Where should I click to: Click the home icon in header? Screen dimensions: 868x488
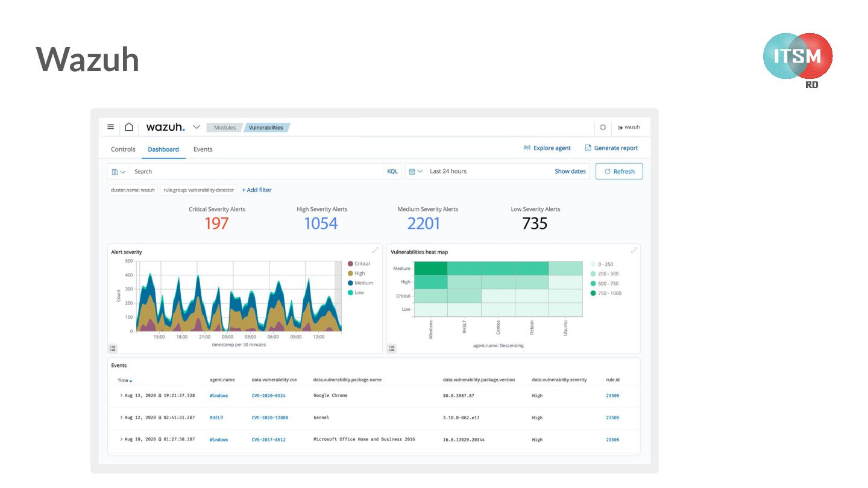click(x=129, y=127)
